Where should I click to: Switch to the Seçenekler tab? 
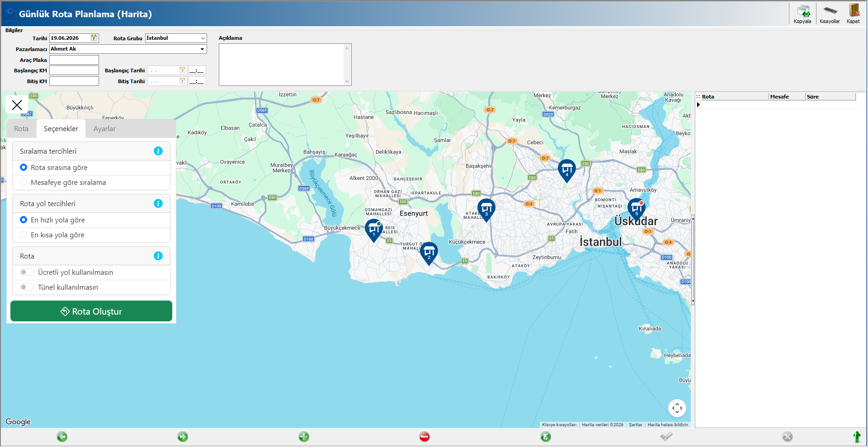tap(61, 129)
